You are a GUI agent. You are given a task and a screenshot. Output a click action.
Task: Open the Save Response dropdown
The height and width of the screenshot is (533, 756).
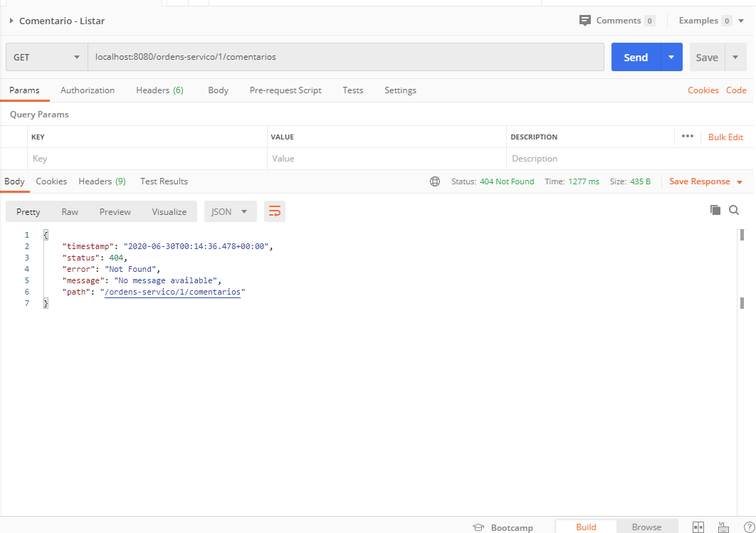point(706,181)
